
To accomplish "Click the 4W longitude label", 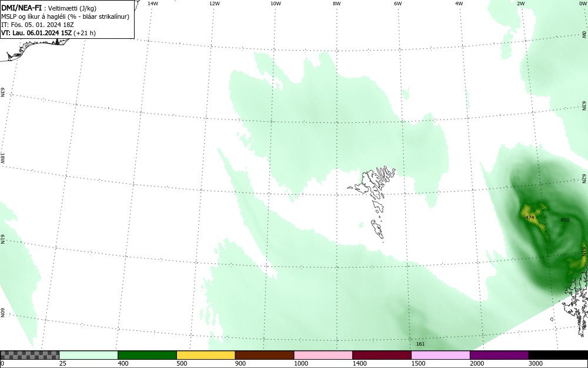I will pos(459,4).
